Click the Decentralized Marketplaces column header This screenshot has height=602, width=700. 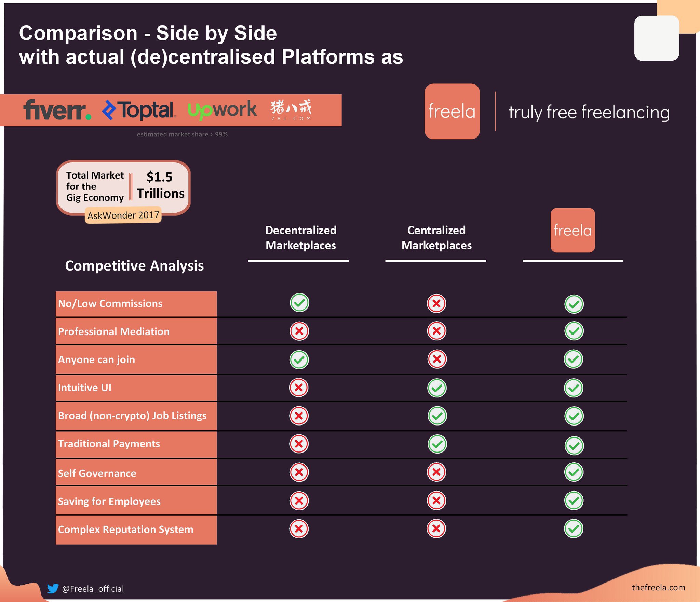point(301,238)
